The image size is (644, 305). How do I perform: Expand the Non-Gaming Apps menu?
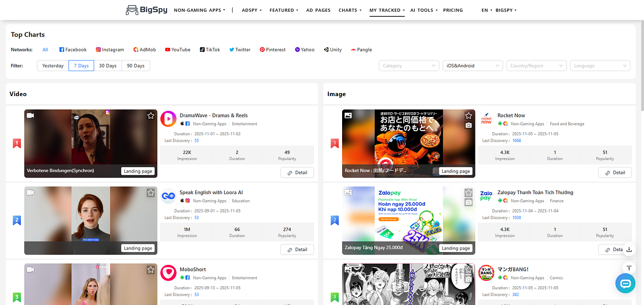[x=200, y=10]
